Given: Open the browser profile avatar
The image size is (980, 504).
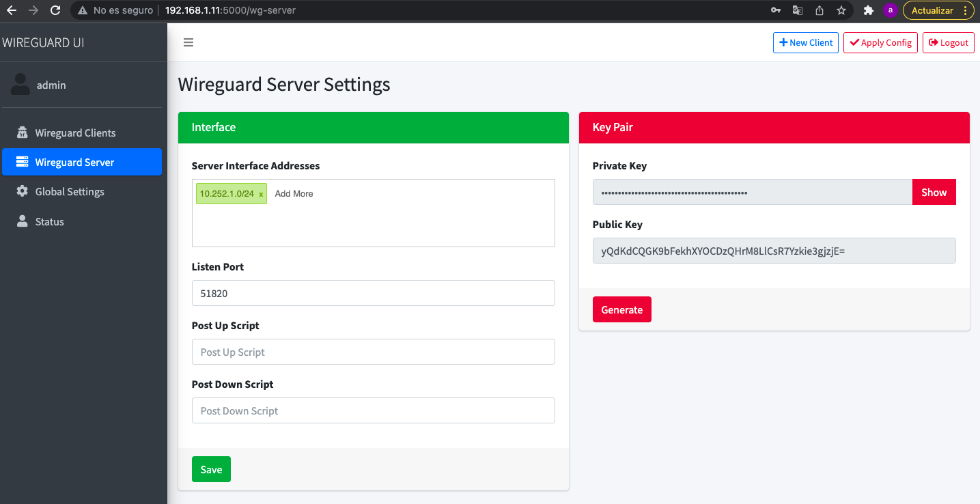Looking at the screenshot, I should 890,10.
